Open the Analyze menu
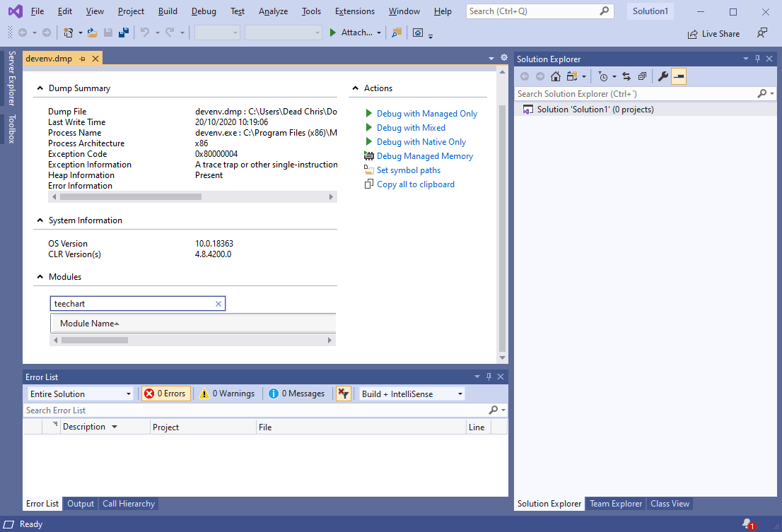782x532 pixels. pos(274,11)
